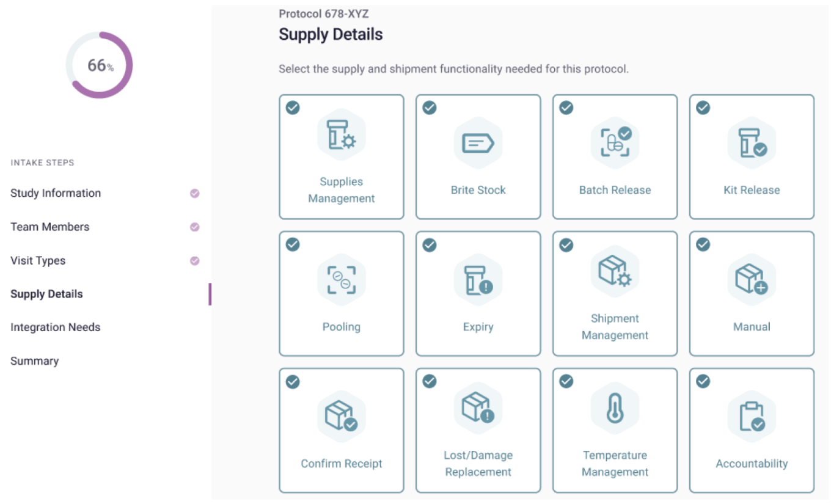
Task: Open the Summary step
Action: point(34,361)
